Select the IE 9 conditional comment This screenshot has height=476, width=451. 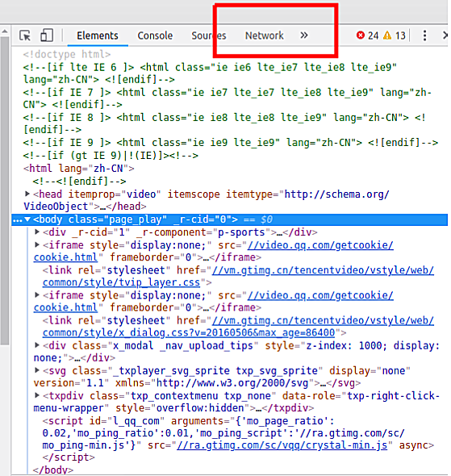[x=231, y=142]
